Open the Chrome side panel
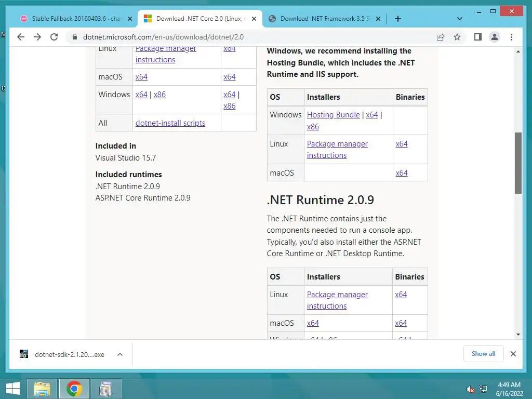 point(478,37)
